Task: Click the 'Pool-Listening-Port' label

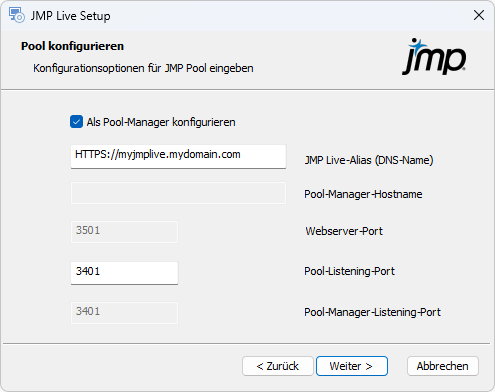Action: [x=349, y=271]
